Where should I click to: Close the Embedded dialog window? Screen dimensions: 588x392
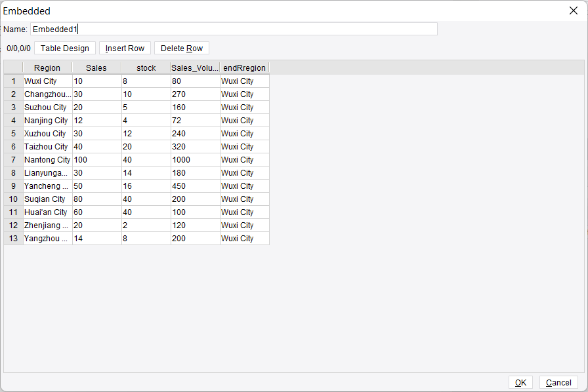coord(574,10)
